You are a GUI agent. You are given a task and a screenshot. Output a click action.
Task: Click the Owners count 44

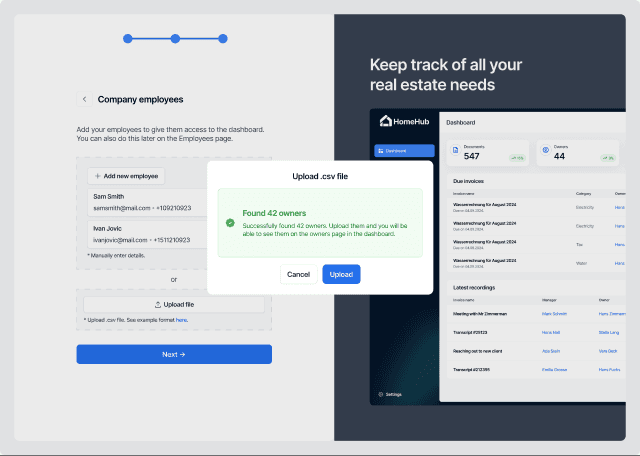[x=559, y=156]
